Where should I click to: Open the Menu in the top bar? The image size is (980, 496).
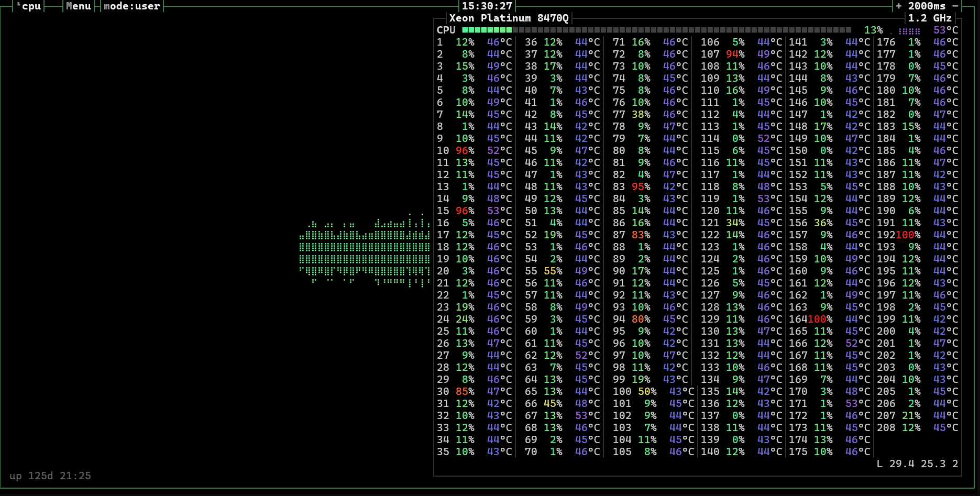click(79, 6)
